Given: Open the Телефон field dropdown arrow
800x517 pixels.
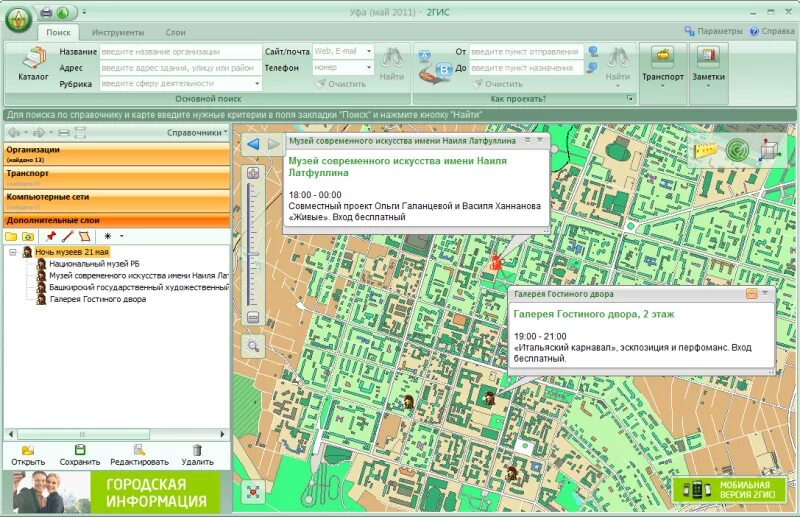Looking at the screenshot, I should (x=368, y=67).
